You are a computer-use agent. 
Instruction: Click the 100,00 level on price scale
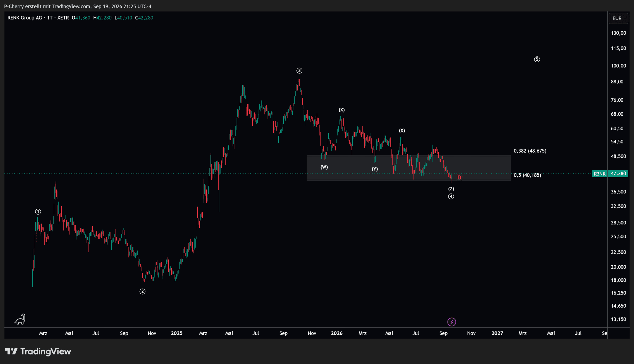point(618,66)
